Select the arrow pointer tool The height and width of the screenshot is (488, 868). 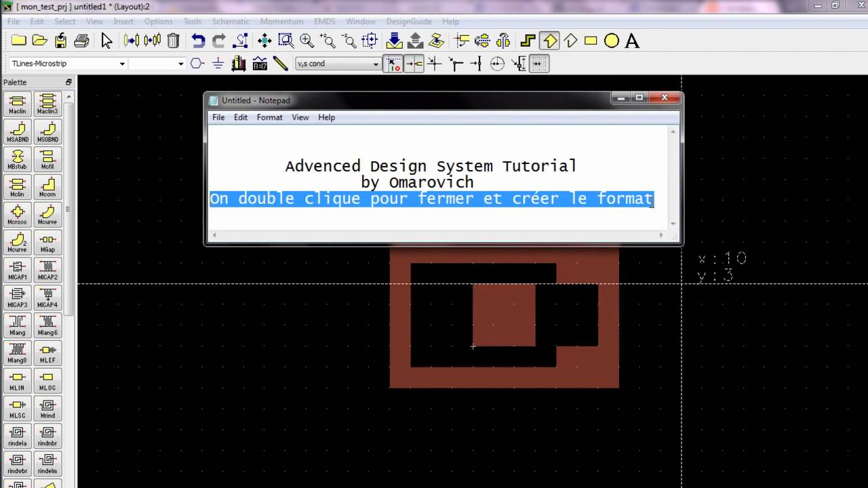(x=106, y=41)
